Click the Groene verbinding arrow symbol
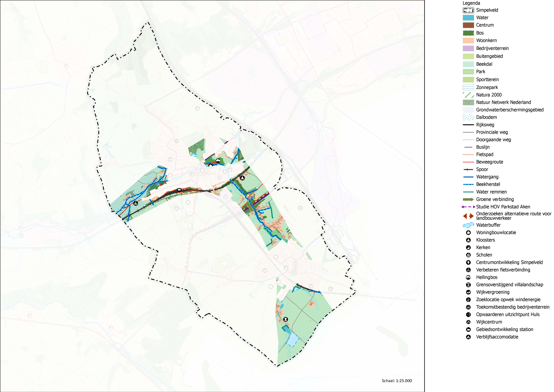This screenshot has height=392, width=554. pos(468,199)
